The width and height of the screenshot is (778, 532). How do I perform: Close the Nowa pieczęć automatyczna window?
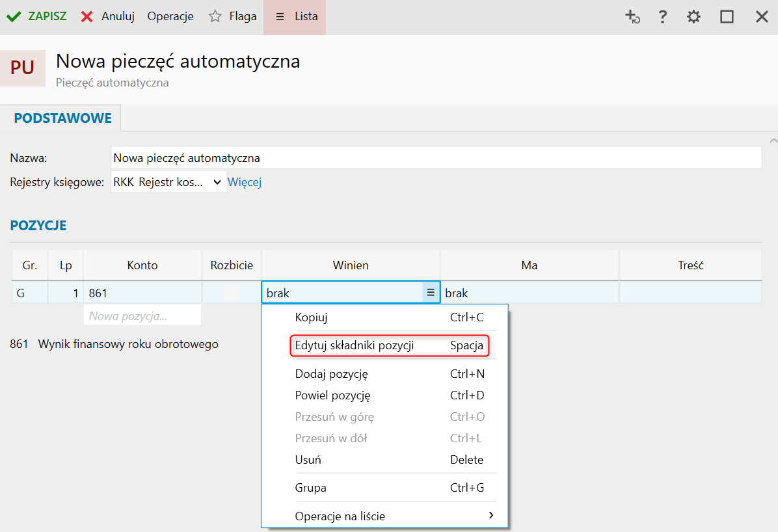coord(762,16)
